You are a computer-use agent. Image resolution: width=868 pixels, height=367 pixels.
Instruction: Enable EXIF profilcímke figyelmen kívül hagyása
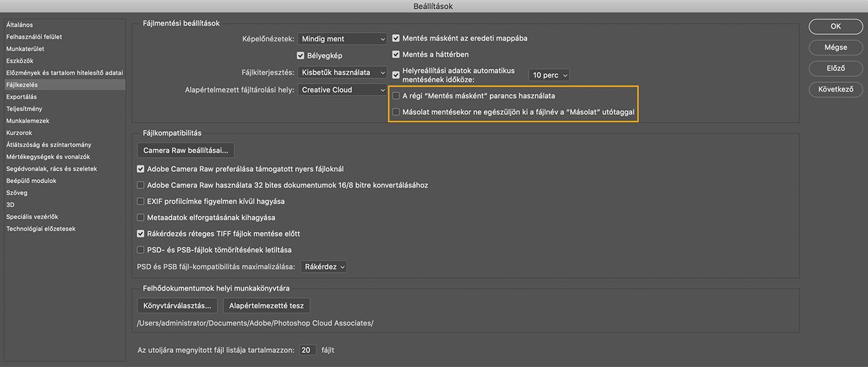click(141, 201)
